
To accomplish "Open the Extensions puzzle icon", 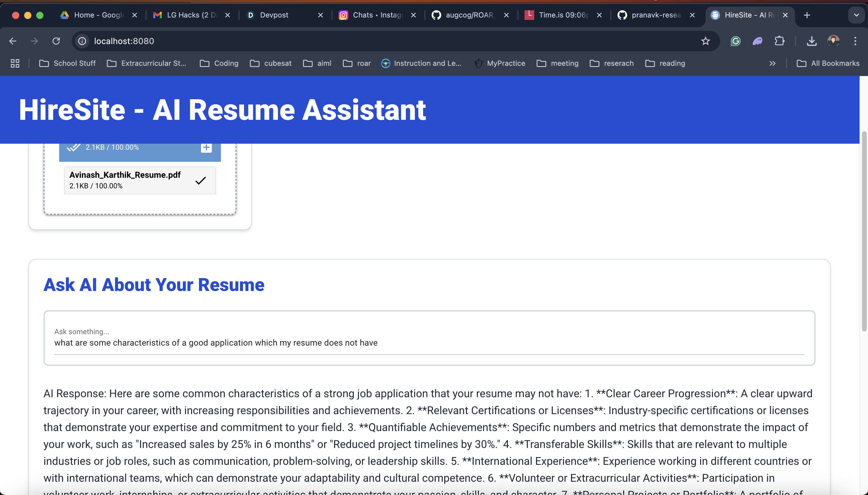I will (x=779, y=41).
